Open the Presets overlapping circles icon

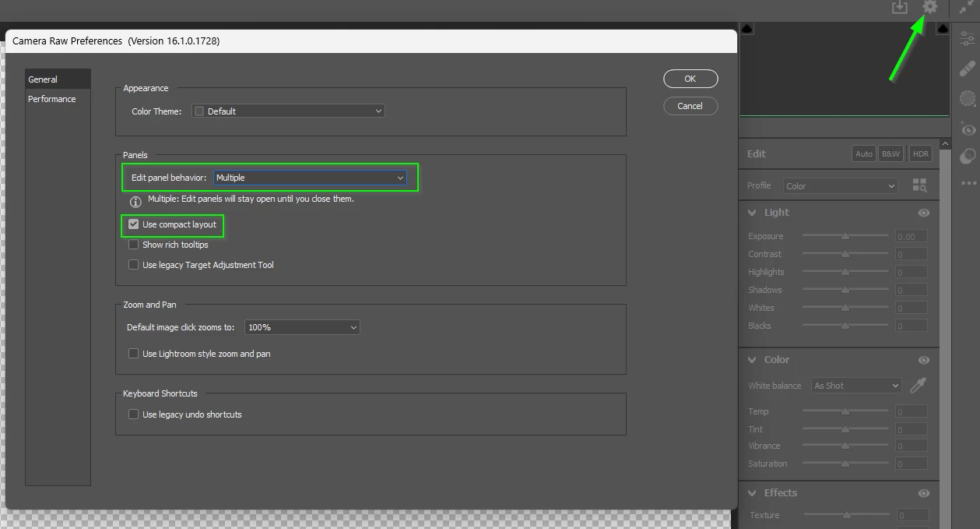(x=968, y=156)
